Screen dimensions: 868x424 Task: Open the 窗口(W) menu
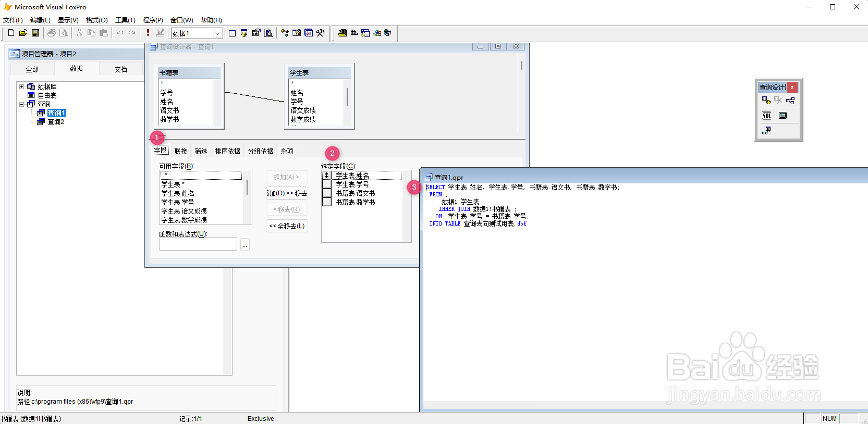(181, 20)
